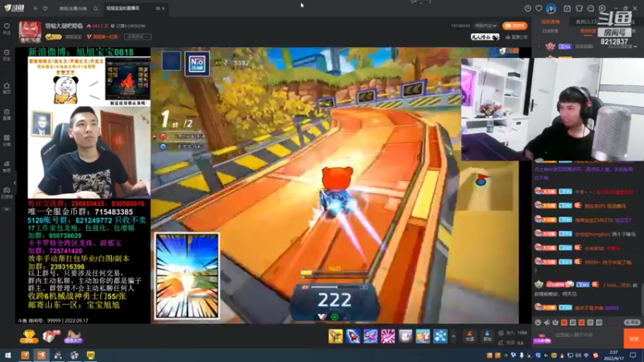644x362 pixels.
Task: Expand the 特别关注 dropdown
Action: [x=486, y=26]
